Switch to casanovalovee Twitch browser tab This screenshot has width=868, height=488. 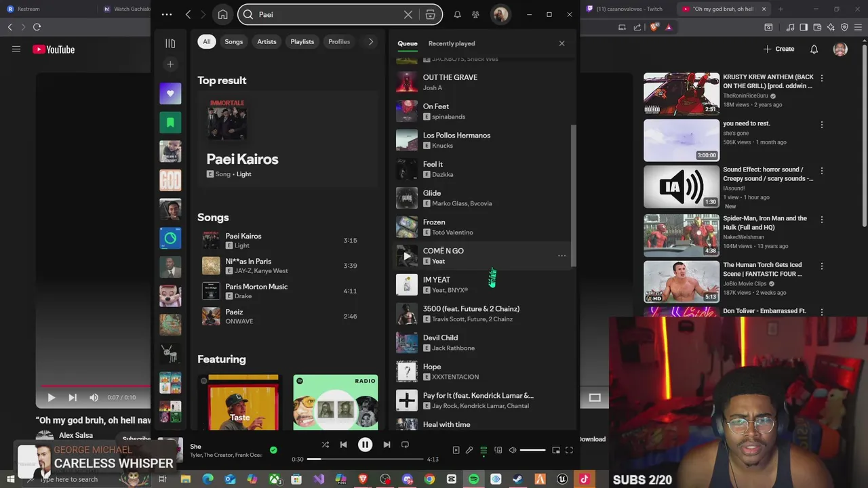629,9
